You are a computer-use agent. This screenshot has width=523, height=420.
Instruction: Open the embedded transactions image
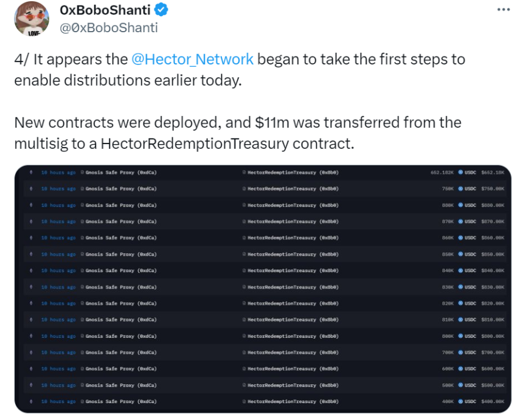point(263,289)
